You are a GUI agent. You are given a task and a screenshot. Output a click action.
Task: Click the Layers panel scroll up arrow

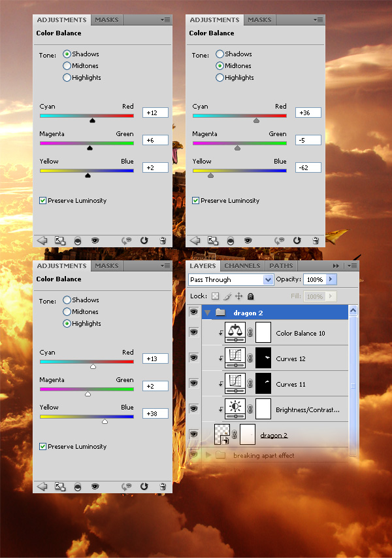tap(353, 311)
